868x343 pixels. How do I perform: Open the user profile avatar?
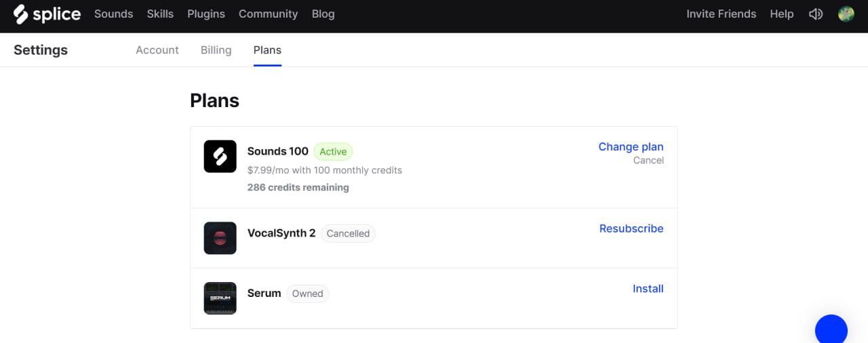coord(846,14)
